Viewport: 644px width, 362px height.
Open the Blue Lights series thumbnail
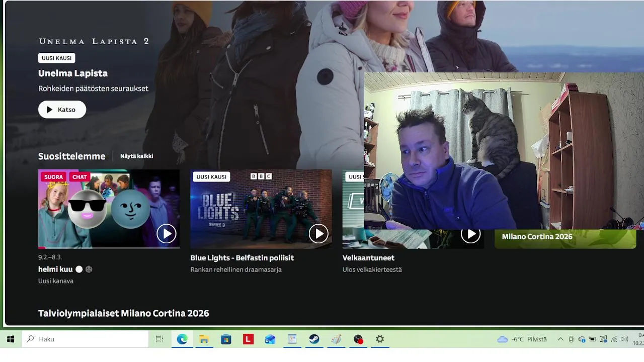pos(261,209)
